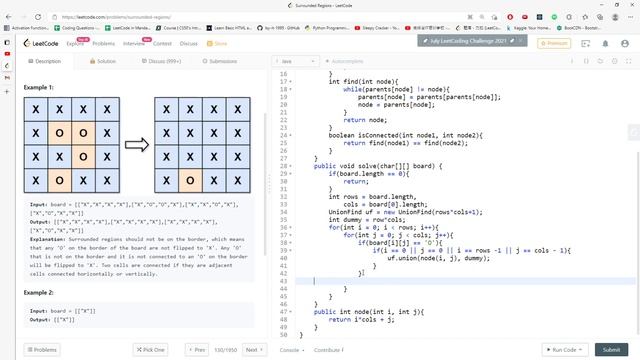Switch to the Submissions tab
Screen dimensions: 640x360
coord(220,61)
